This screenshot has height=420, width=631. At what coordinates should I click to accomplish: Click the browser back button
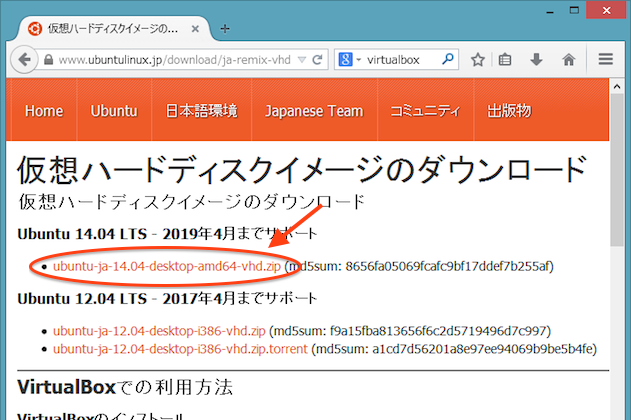coord(24,60)
